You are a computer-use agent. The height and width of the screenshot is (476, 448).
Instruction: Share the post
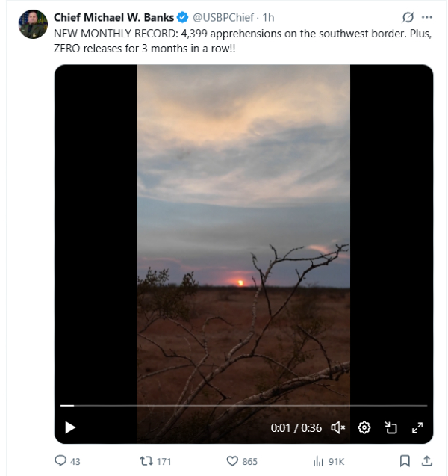[x=427, y=461]
